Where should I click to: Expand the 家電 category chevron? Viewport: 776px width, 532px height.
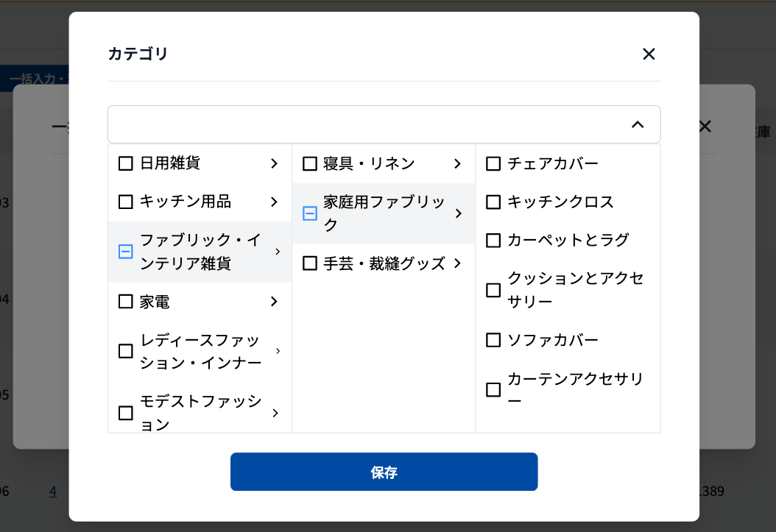[274, 301]
